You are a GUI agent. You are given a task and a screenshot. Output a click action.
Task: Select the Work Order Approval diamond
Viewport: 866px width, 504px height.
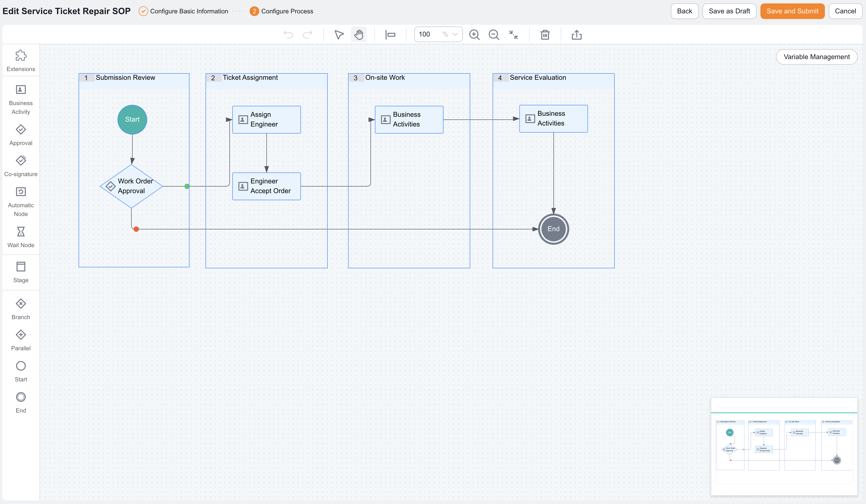click(131, 186)
